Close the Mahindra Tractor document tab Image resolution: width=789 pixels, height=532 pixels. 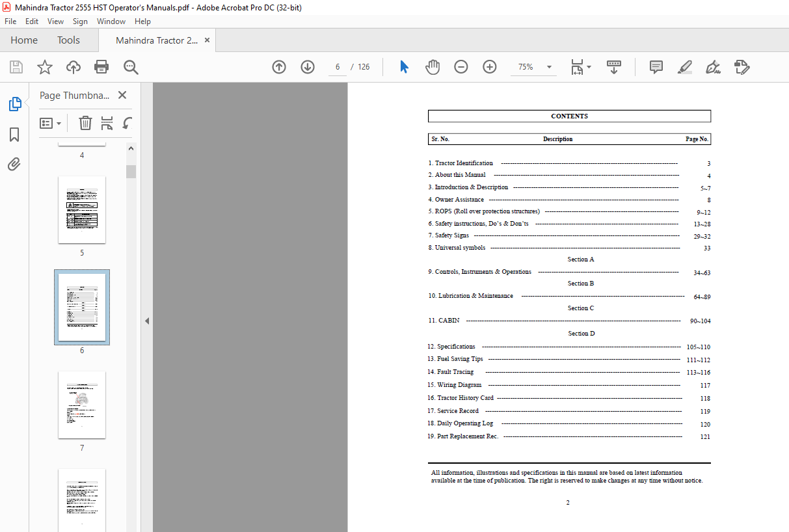click(x=207, y=40)
